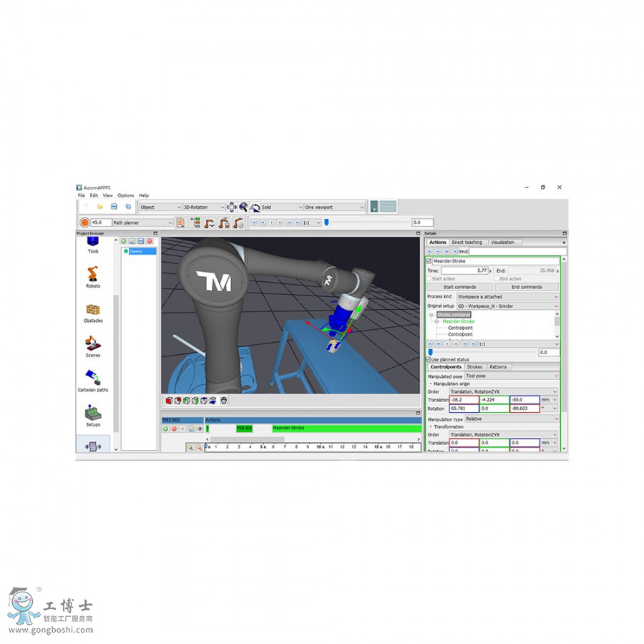Click the robot with lock icon

click(224, 223)
